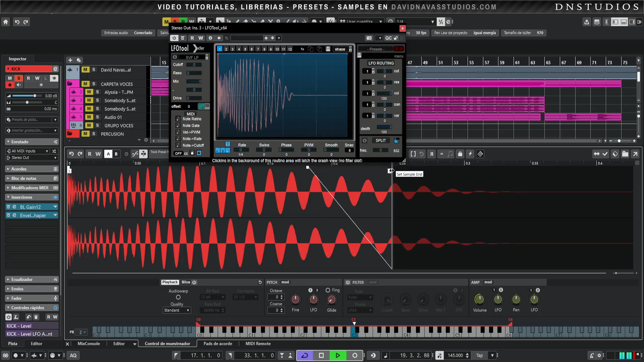The height and width of the screenshot is (362, 644).
Task: Click the Home icon in top-left corner
Action: (x=6, y=22)
